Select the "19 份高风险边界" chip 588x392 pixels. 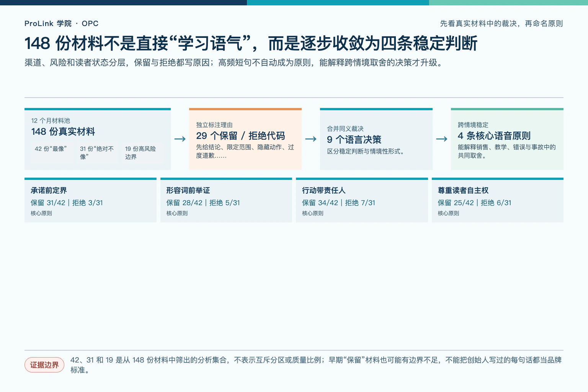coord(142,153)
